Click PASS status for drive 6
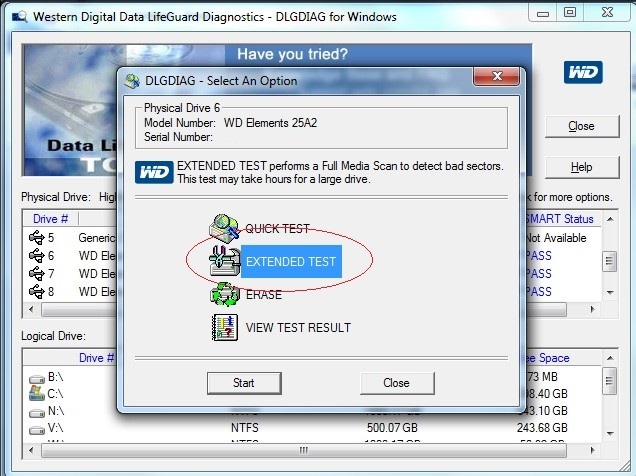636x476 pixels. pyautogui.click(x=539, y=256)
